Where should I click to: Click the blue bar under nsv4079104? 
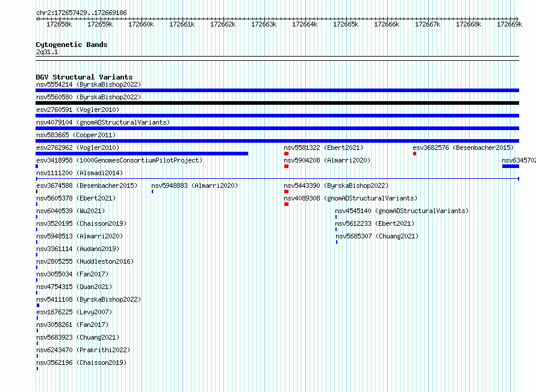277,128
